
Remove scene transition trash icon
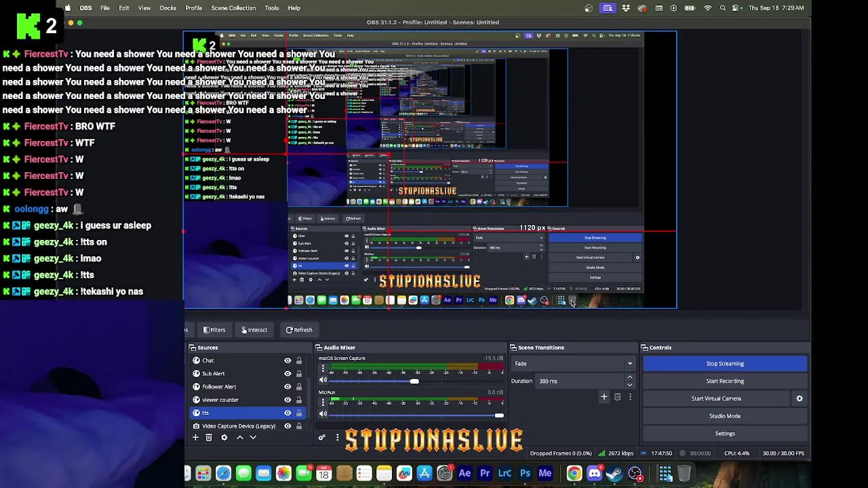[617, 397]
